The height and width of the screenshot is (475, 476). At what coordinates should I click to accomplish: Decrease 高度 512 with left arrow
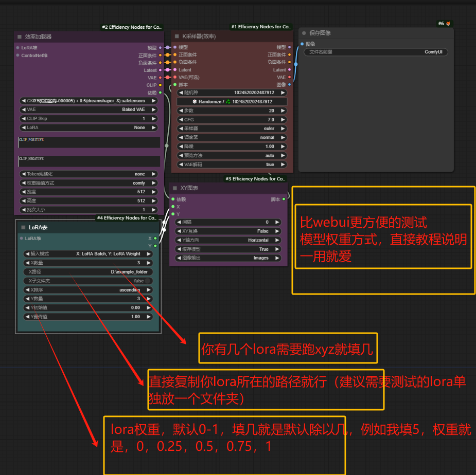(24, 200)
